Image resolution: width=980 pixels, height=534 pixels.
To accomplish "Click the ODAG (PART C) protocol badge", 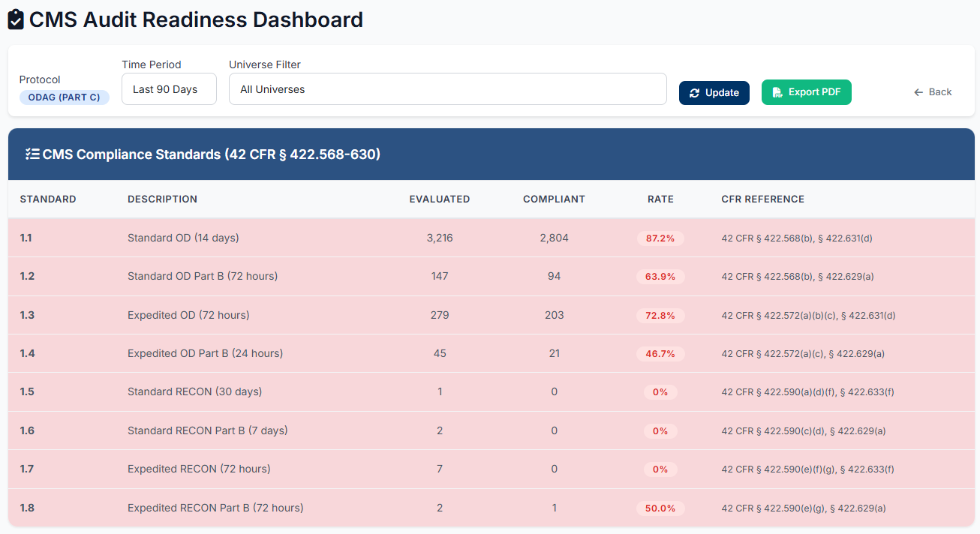I will point(65,97).
